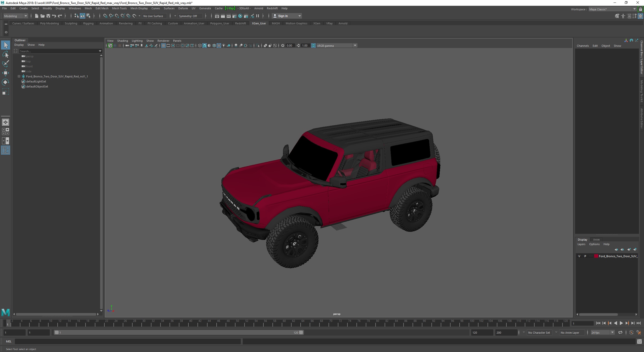Screen dimensions: 644x352
Task: Toggle smooth shade all in viewport
Action: pyautogui.click(x=205, y=46)
